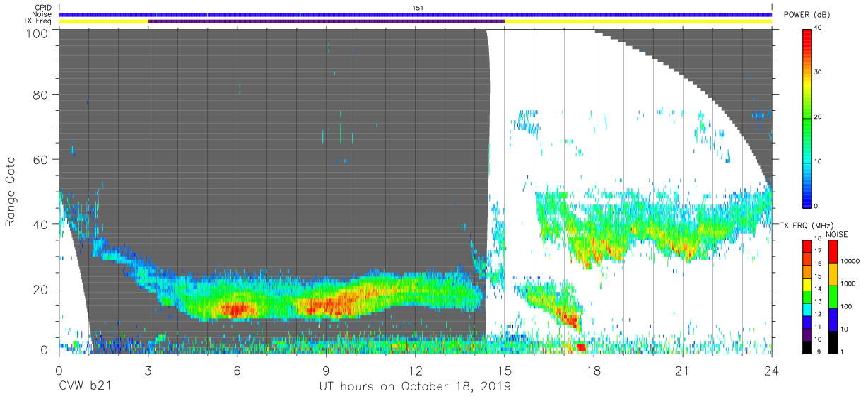The image size is (868, 401).
Task: Click the NOISE legend title
Action: [x=836, y=234]
